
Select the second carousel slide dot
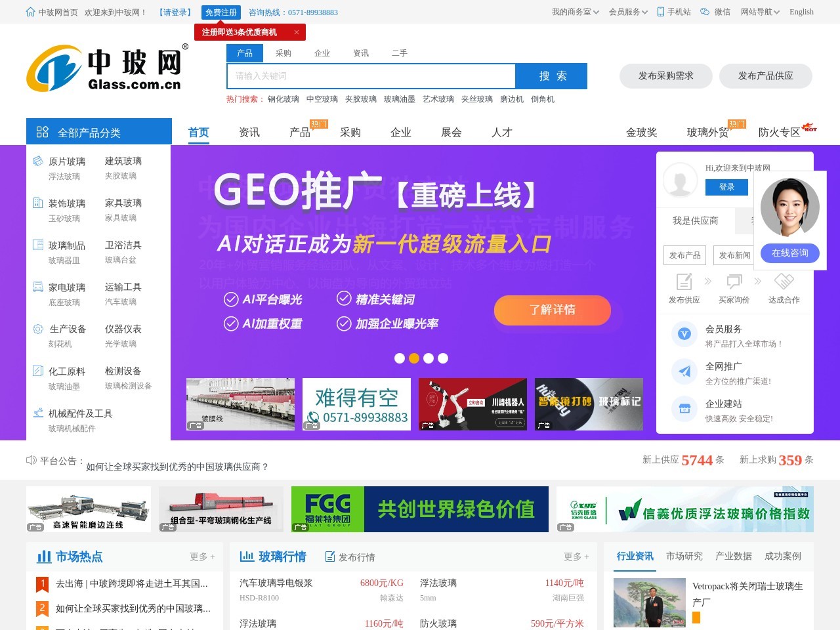414,358
